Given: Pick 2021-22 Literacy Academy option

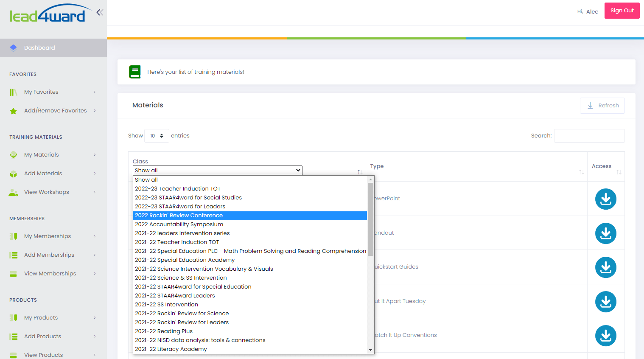Looking at the screenshot, I should click(x=250, y=349).
